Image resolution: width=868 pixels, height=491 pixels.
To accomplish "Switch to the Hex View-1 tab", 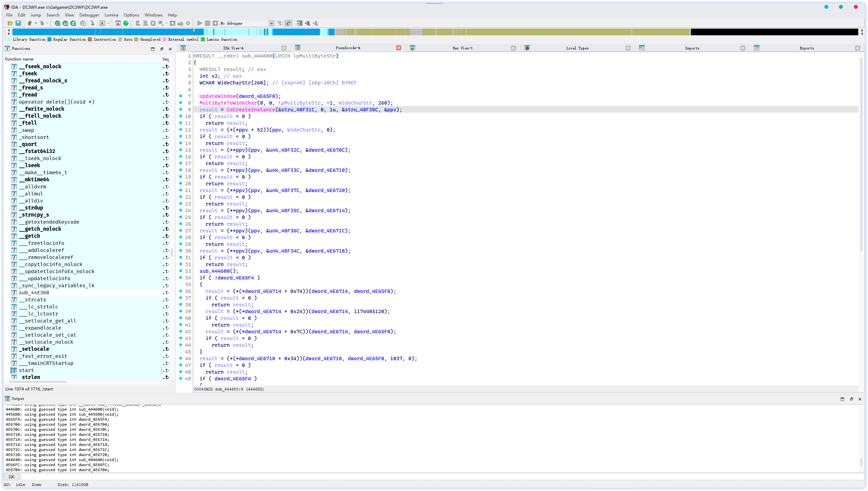I will point(462,48).
